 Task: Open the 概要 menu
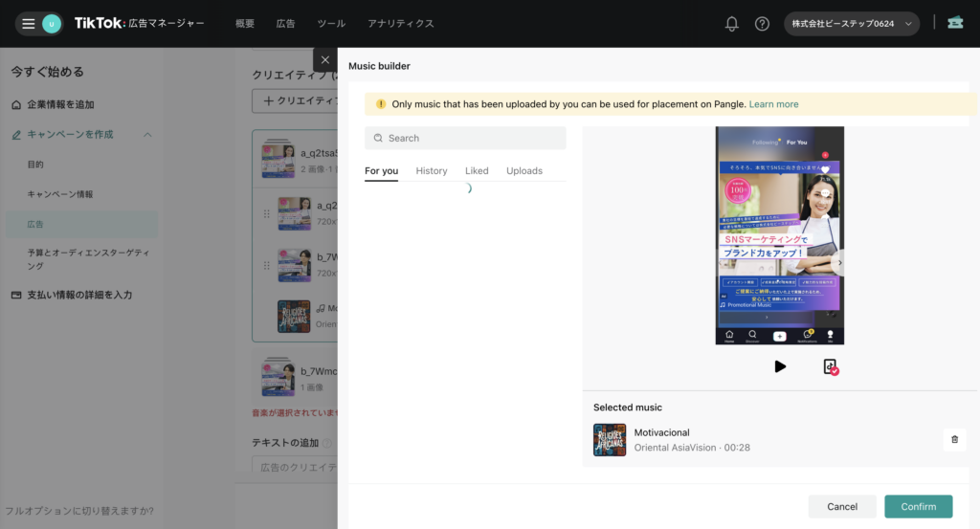(245, 24)
